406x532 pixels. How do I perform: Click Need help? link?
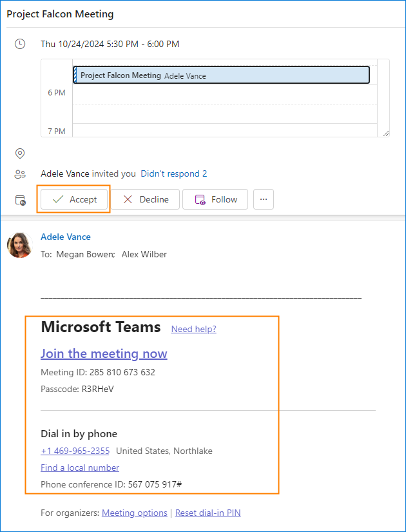194,329
